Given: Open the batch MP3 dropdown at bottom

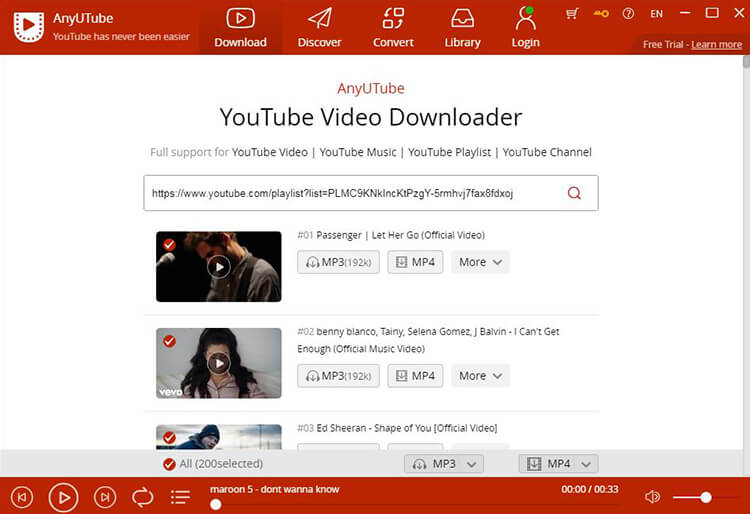Looking at the screenshot, I should click(x=444, y=464).
